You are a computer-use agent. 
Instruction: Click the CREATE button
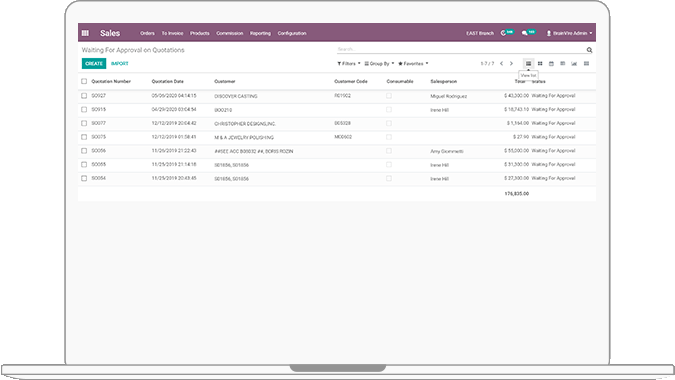pyautogui.click(x=94, y=64)
